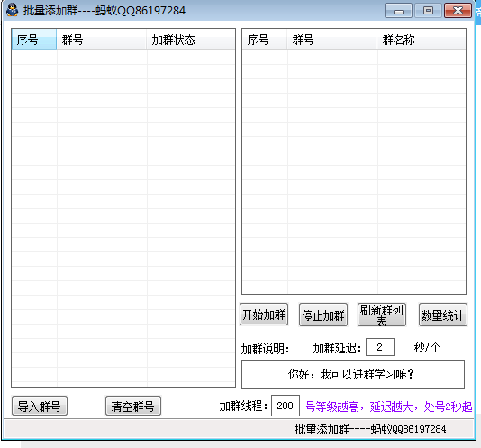Clear group numbers with 清空群号

133,406
